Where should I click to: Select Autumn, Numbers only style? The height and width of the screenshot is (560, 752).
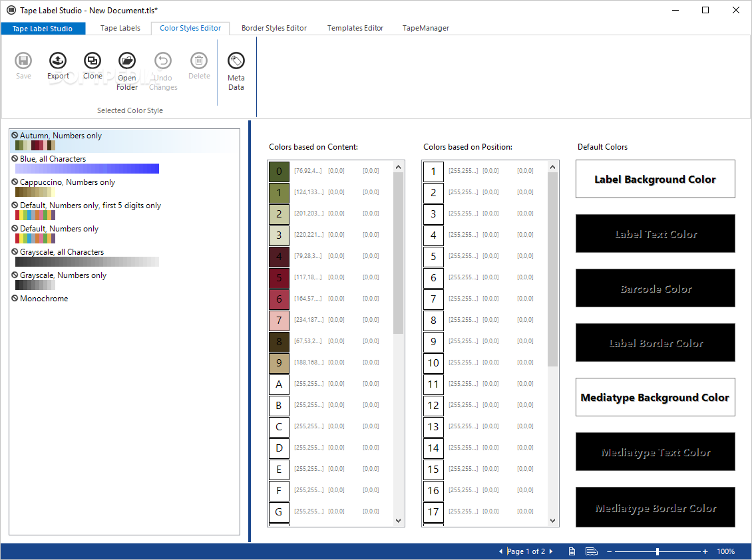(124, 141)
